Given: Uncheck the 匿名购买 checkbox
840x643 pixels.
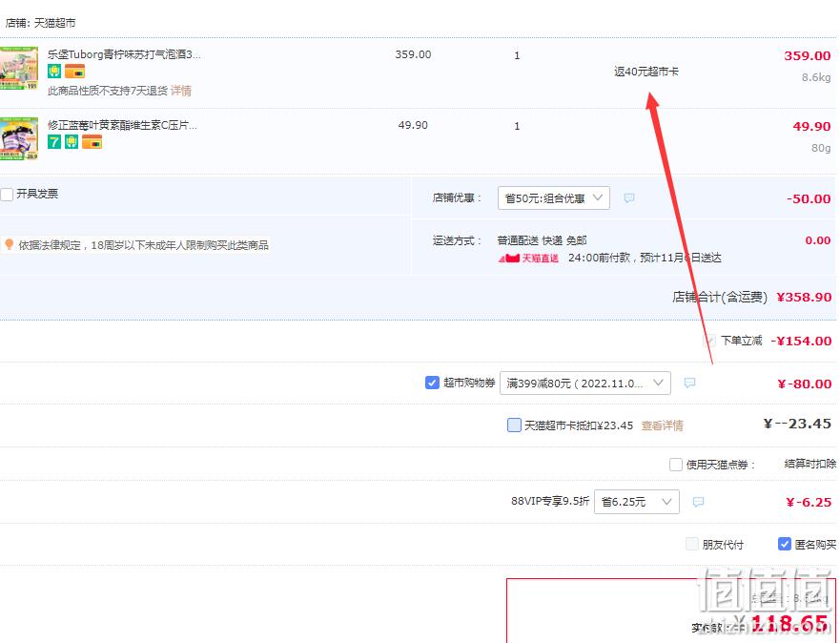Looking at the screenshot, I should pyautogui.click(x=785, y=545).
